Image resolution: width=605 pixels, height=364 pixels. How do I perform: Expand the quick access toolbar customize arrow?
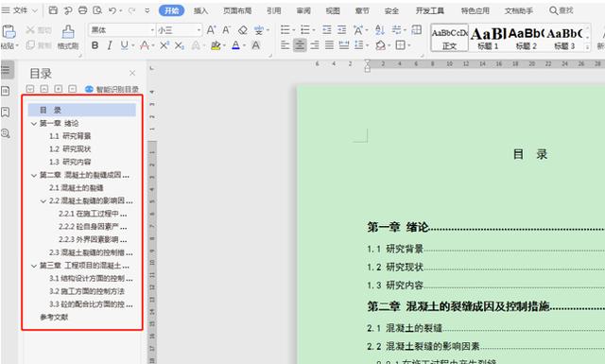tap(147, 10)
